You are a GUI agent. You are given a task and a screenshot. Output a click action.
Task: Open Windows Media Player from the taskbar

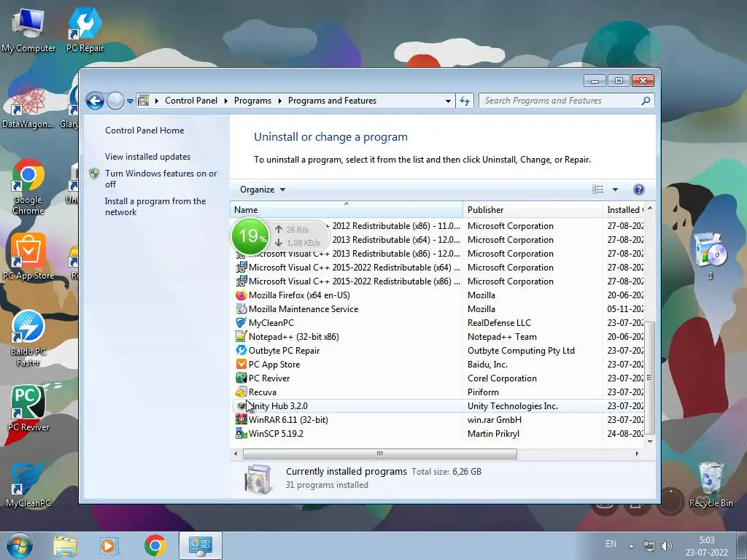(x=108, y=545)
